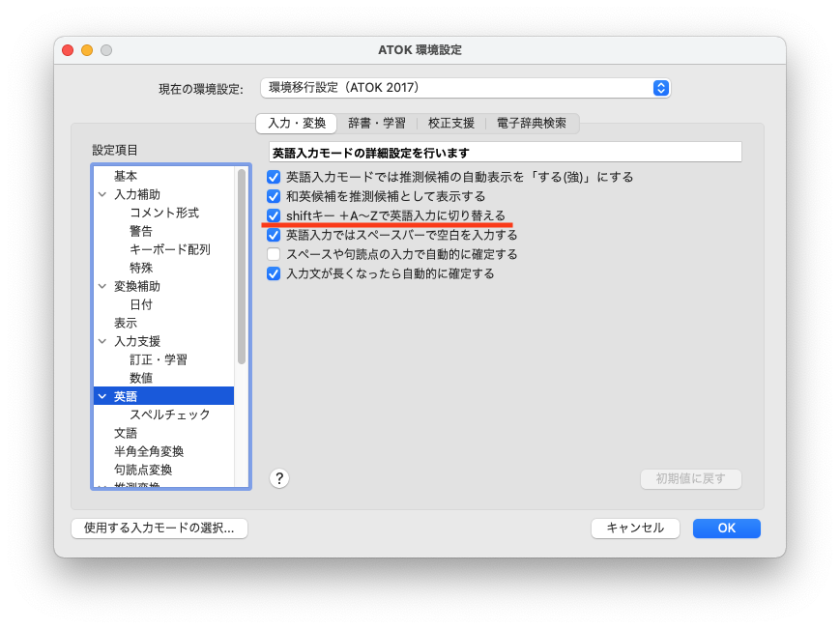
Task: Click the キャンセル button
Action: click(635, 528)
